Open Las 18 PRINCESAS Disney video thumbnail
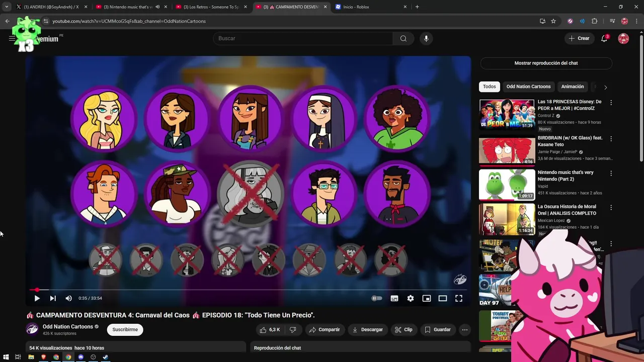Screen dimensions: 644x362 (507, 115)
